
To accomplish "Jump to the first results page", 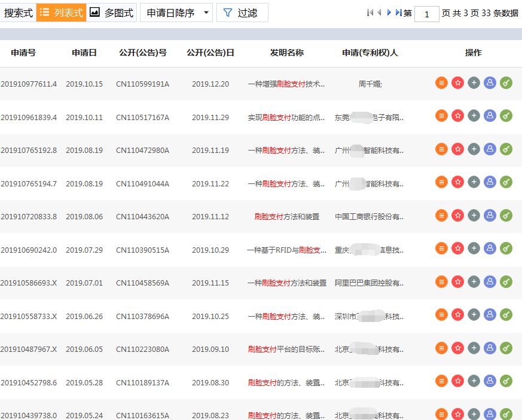I will 370,13.
